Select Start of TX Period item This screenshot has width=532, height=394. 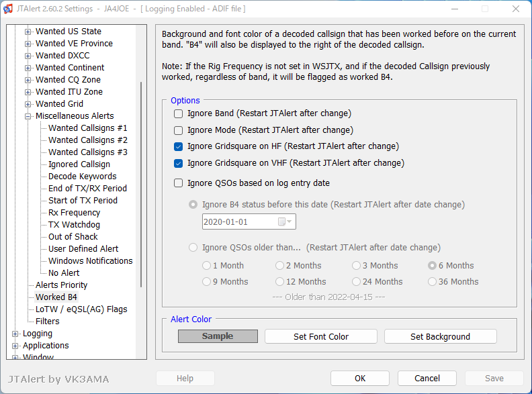83,201
